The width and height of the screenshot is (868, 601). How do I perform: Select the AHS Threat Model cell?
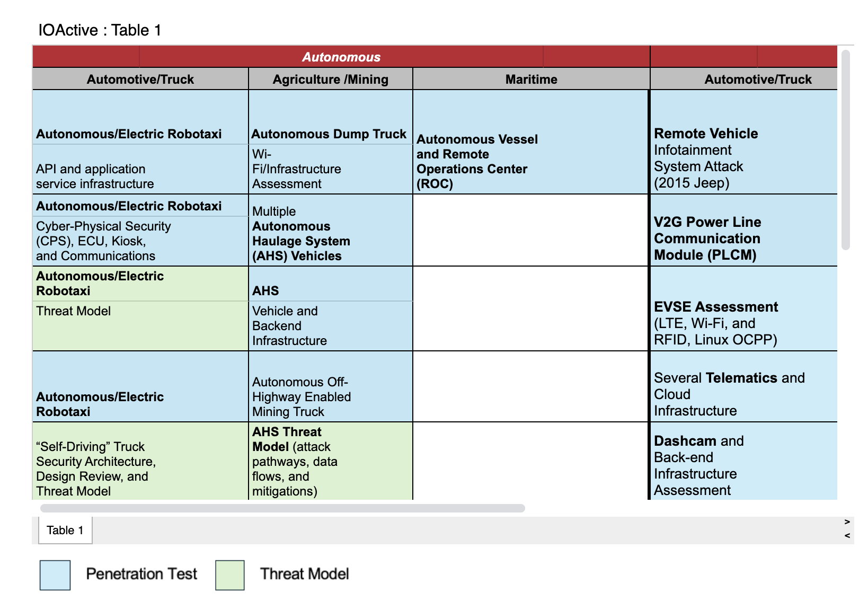click(329, 461)
